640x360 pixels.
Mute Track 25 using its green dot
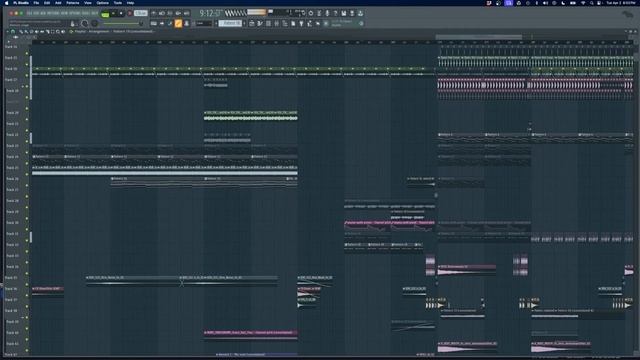27,174
